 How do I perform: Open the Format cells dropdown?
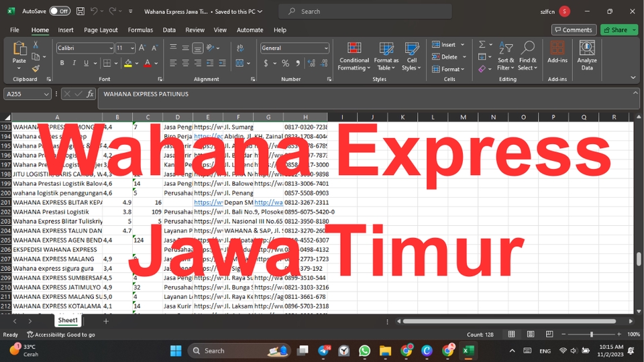448,69
